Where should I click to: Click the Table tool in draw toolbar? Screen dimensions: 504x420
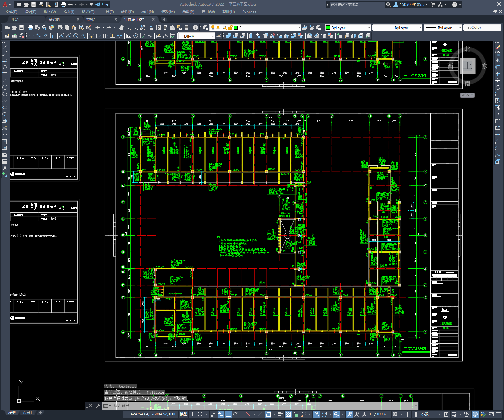5,161
